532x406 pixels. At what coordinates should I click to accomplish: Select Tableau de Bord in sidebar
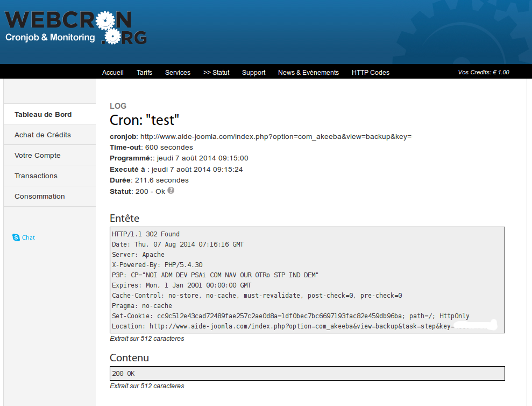click(43, 114)
